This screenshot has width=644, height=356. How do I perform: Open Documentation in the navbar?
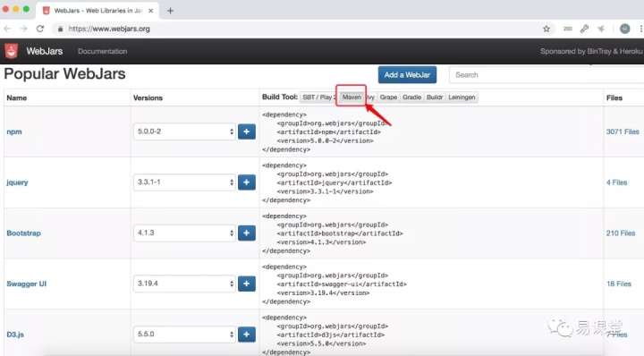pos(102,51)
